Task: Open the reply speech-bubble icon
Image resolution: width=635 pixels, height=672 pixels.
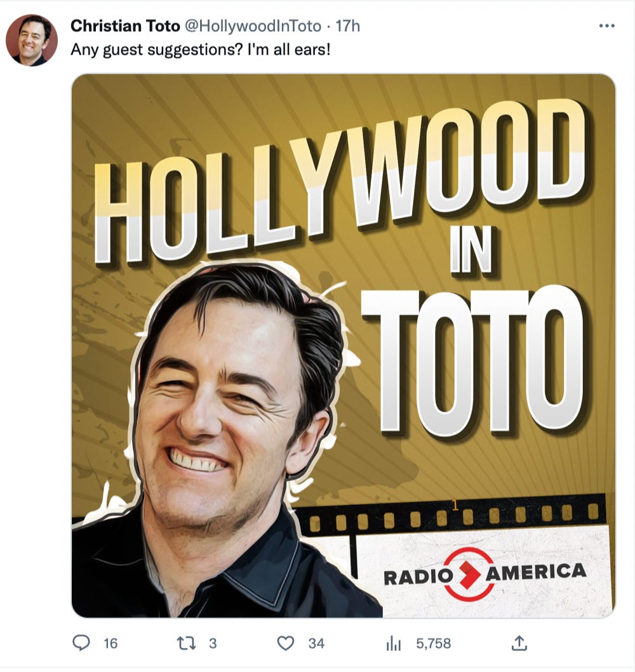Action: (81, 643)
